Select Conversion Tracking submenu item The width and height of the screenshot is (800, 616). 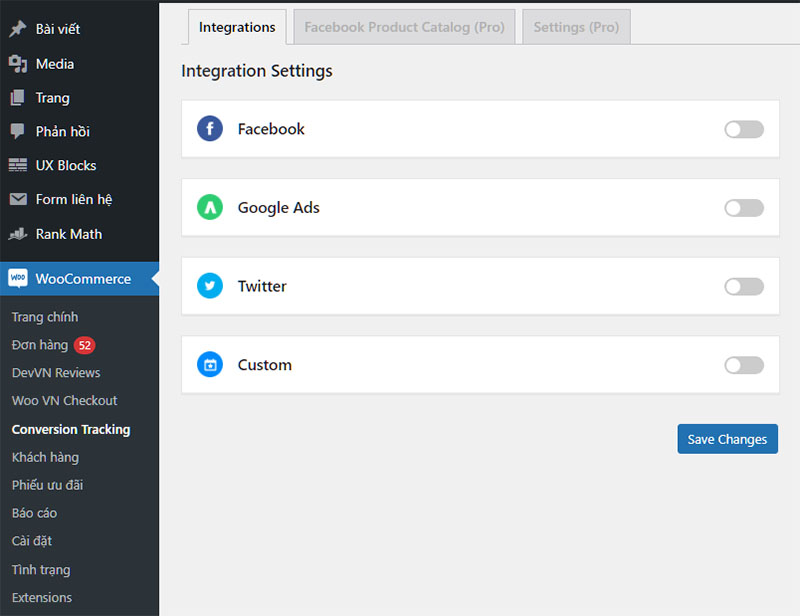[71, 430]
